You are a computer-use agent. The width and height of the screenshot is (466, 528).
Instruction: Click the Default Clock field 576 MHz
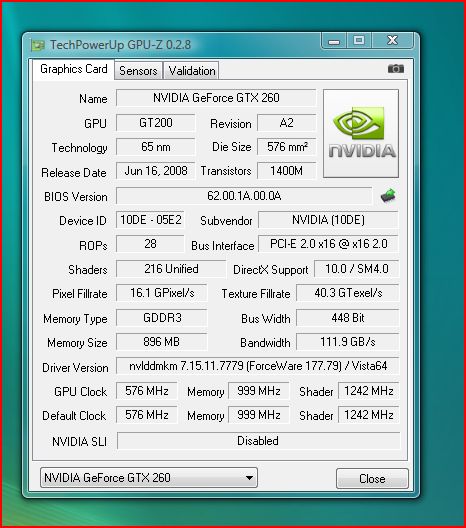click(147, 415)
